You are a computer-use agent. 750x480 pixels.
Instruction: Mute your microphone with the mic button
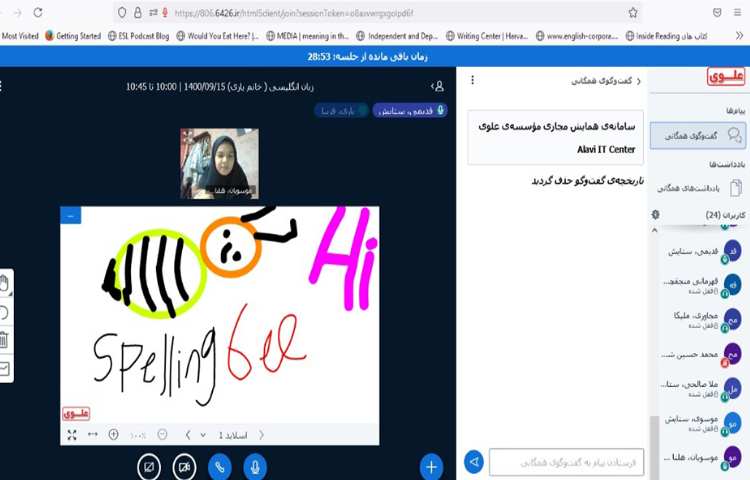[x=255, y=467]
